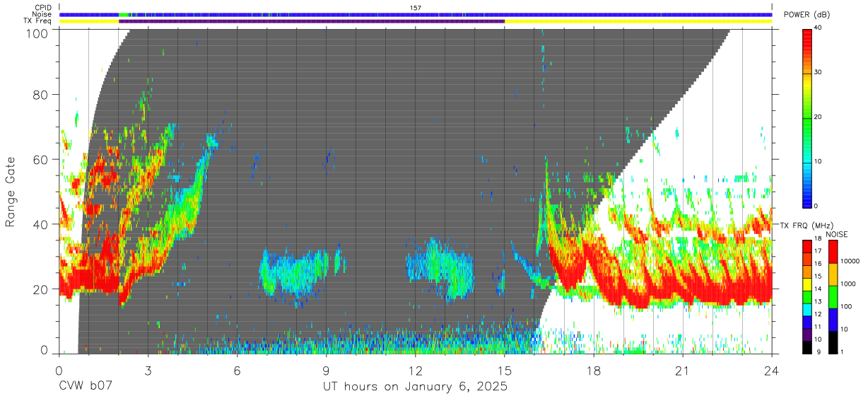Viewport: 868px width, 401px height.
Task: Click the 'Noise' row label above the plot
Action: pyautogui.click(x=42, y=14)
